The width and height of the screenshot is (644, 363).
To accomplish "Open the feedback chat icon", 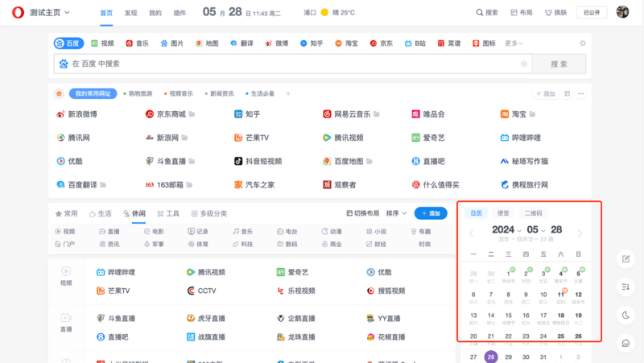I will point(625,344).
